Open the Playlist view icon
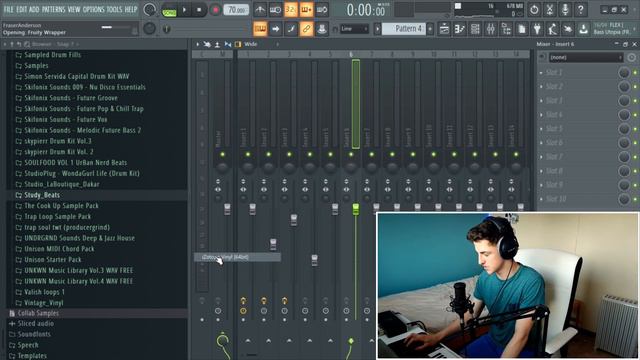 444,29
